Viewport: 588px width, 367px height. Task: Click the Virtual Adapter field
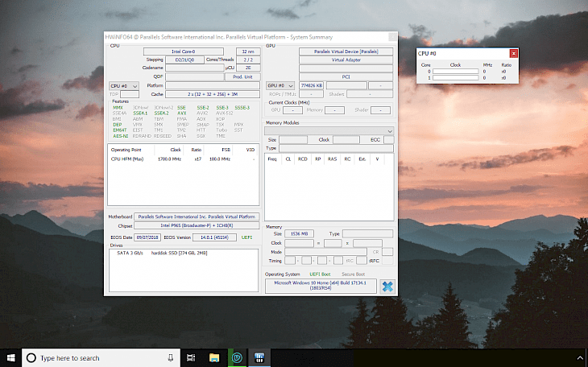[346, 60]
